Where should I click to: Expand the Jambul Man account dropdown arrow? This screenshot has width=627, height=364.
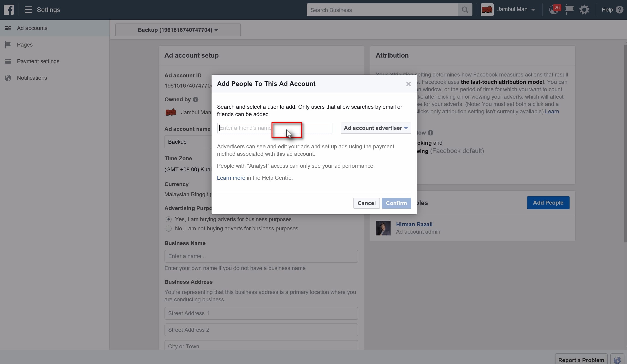533,10
